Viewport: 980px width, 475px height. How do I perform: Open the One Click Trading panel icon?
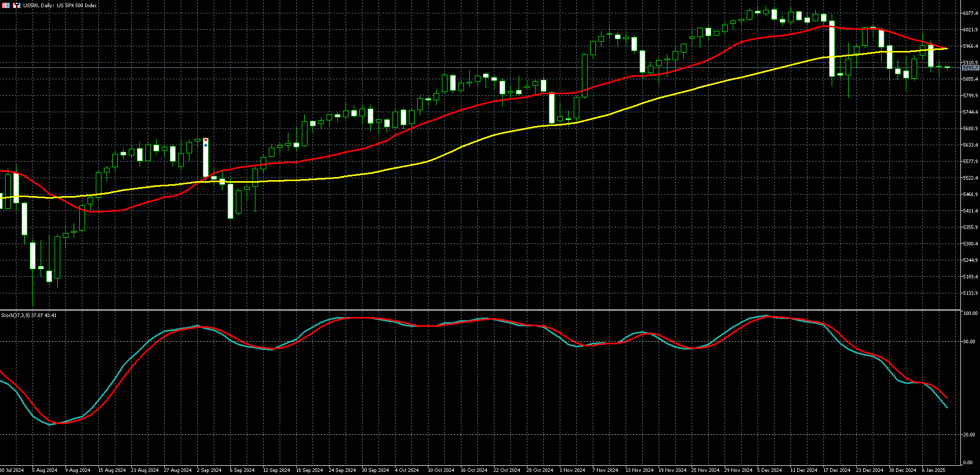tap(7, 5)
